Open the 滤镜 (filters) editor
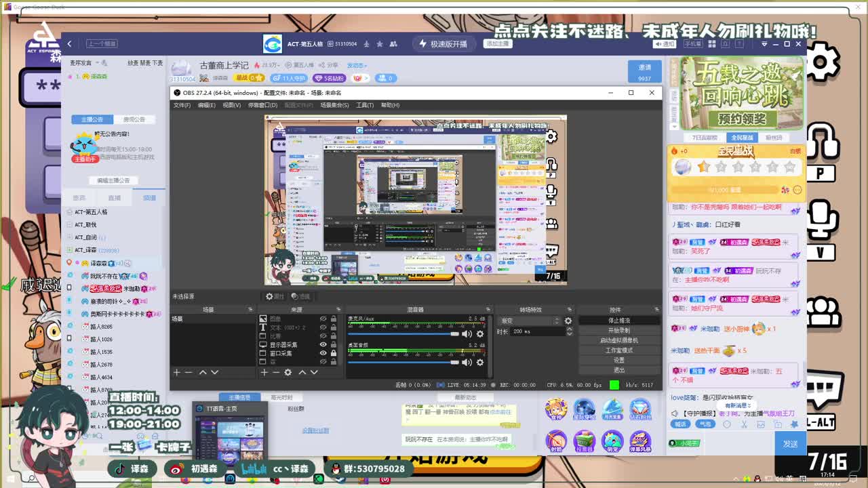Viewport: 868px width, 488px height. click(302, 296)
